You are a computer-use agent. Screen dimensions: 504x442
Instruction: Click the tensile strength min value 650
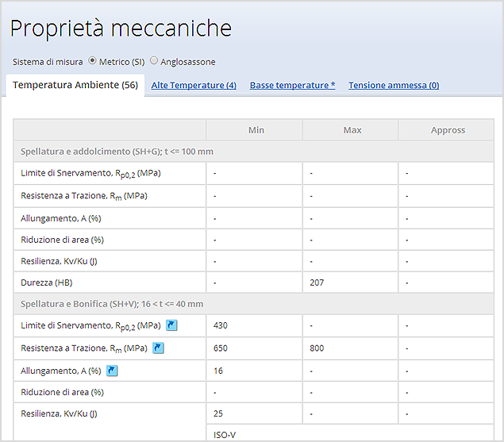[x=220, y=348]
